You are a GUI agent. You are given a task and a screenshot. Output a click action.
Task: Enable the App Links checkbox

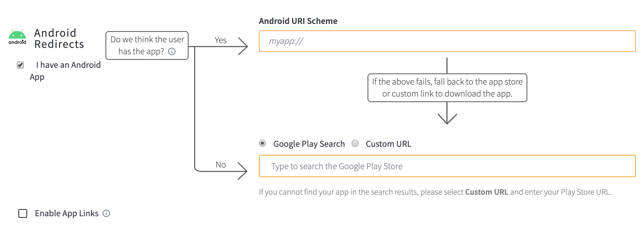tap(23, 213)
